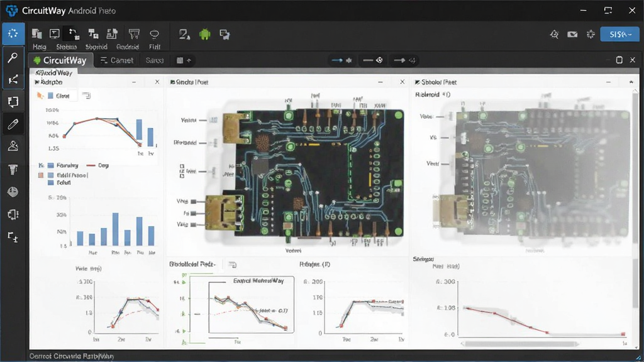
Task: Expand options icon beside Efeet legend
Action: [86, 96]
